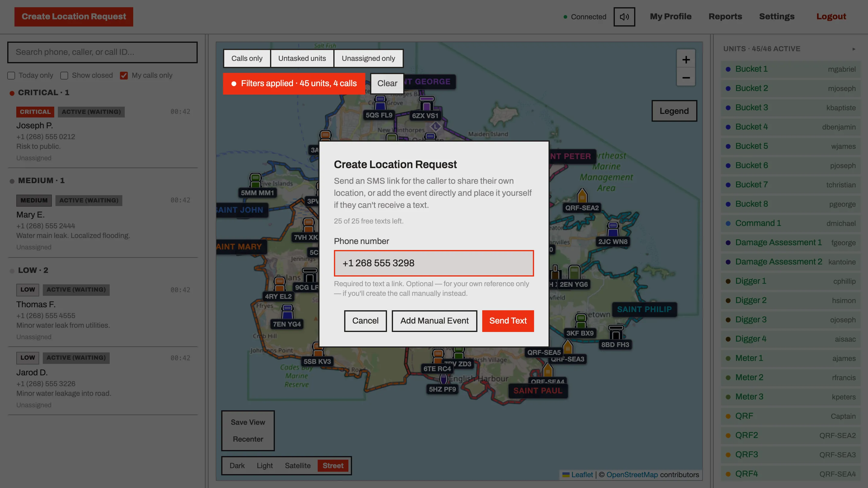
Task: Open the Mary E. medium call card
Action: pyautogui.click(x=103, y=223)
